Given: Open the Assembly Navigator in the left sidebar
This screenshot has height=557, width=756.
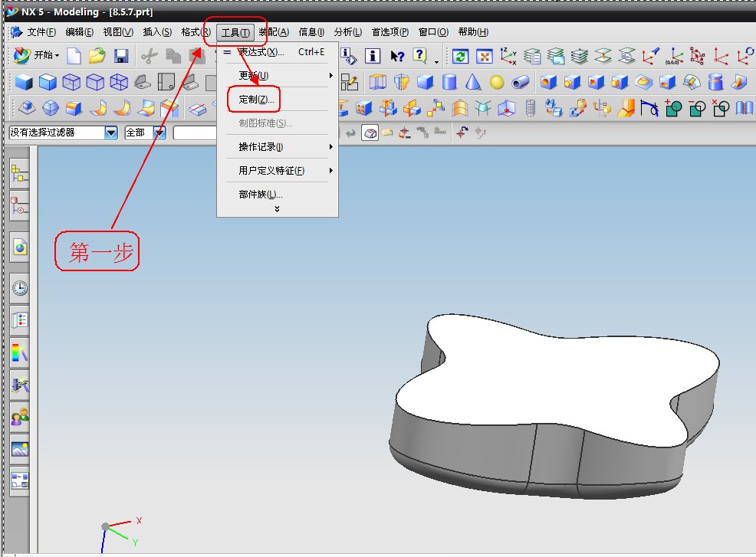Looking at the screenshot, I should pos(19,173).
